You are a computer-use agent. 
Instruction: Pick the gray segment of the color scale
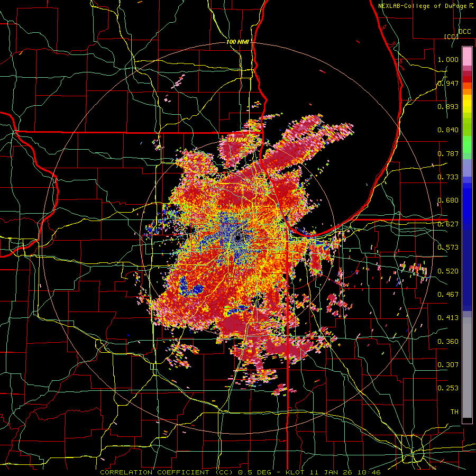(x=467, y=368)
